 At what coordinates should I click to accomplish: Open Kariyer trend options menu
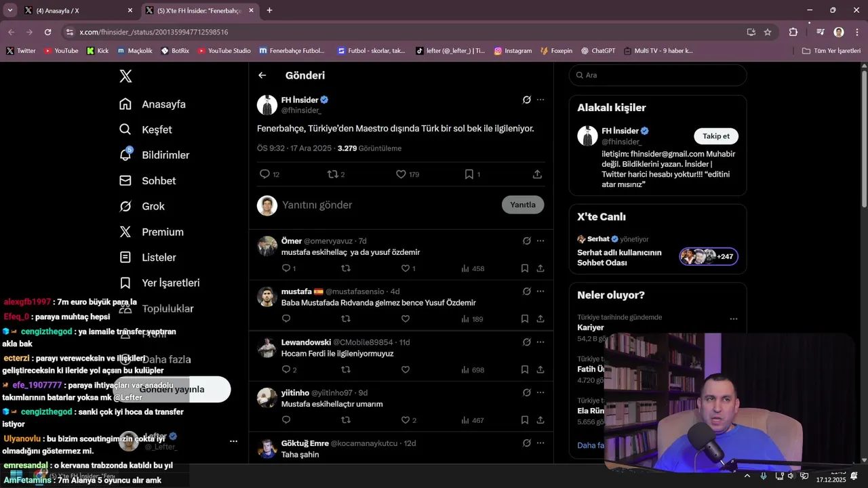(734, 318)
